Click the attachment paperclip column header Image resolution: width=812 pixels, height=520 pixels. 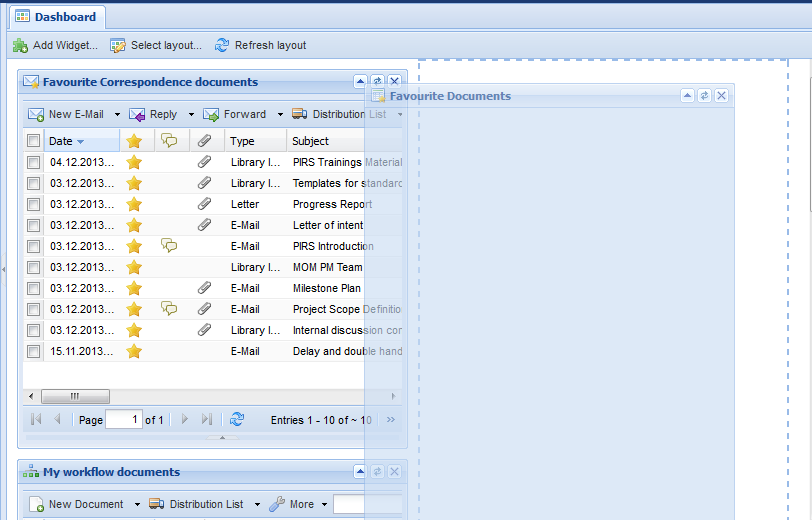205,141
